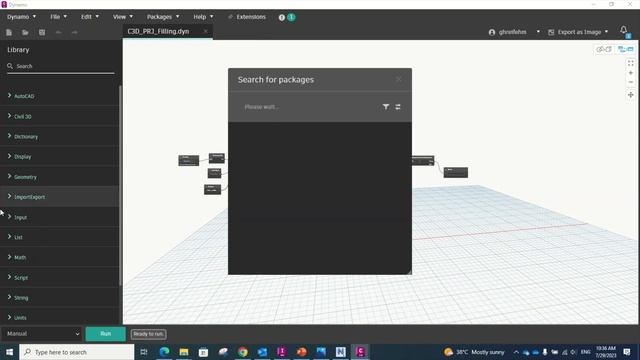
Task: Switch to 3D background preview navigation
Action: pyautogui.click(x=604, y=49)
